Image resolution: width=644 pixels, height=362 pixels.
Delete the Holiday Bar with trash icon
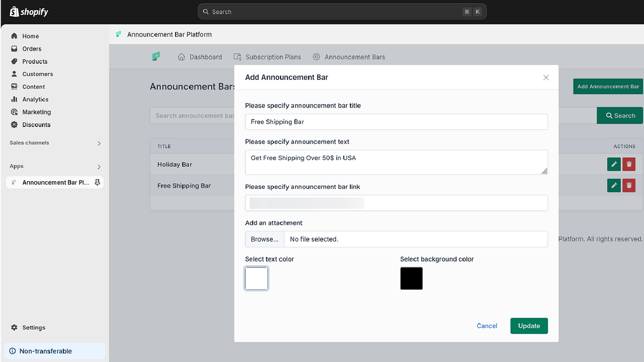coord(629,164)
